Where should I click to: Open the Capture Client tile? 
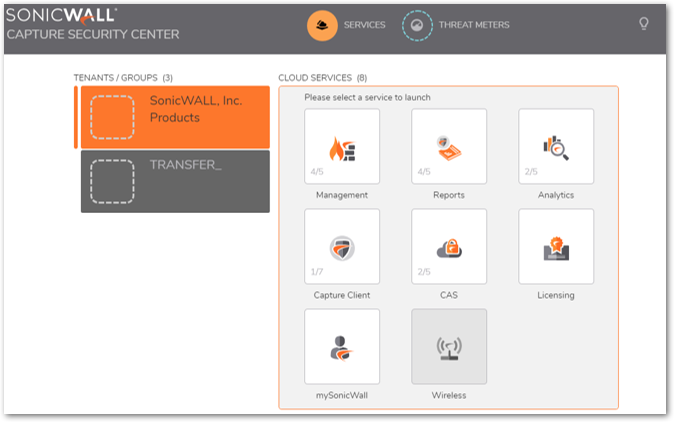(342, 246)
